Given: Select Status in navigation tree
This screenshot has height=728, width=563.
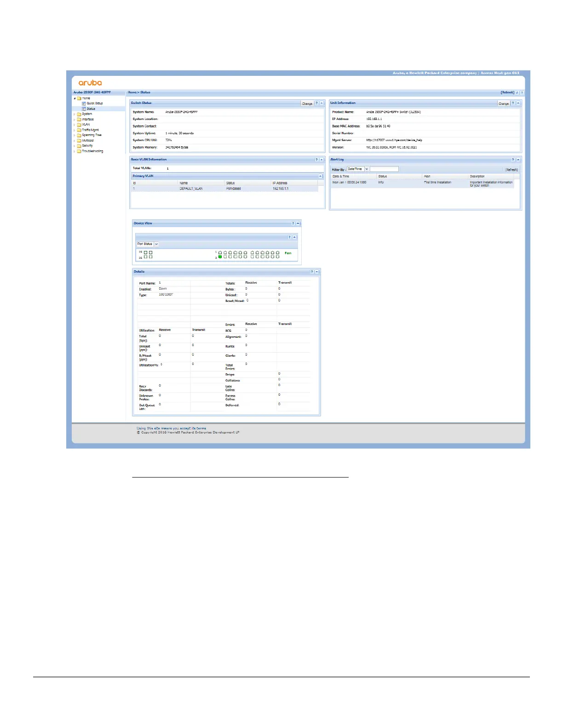Looking at the screenshot, I should point(91,109).
